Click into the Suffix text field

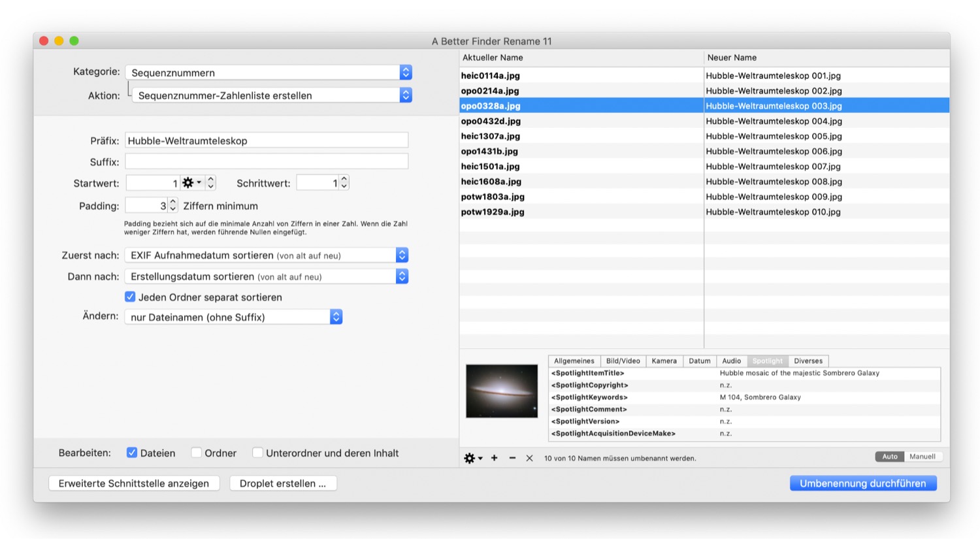click(x=267, y=161)
